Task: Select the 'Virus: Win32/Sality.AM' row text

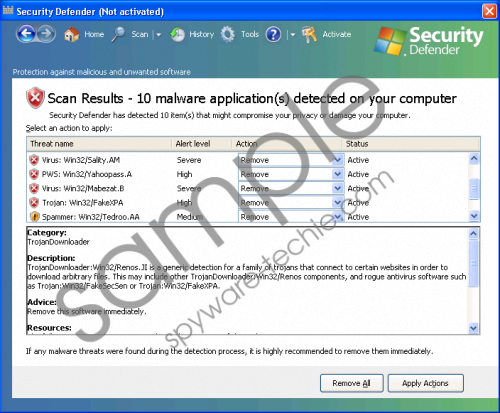Action: (x=81, y=160)
